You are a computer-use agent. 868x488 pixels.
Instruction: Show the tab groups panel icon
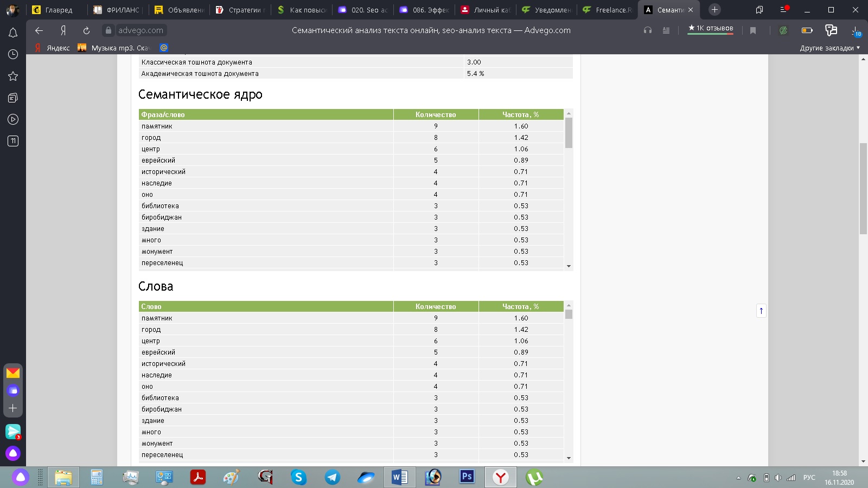(759, 10)
